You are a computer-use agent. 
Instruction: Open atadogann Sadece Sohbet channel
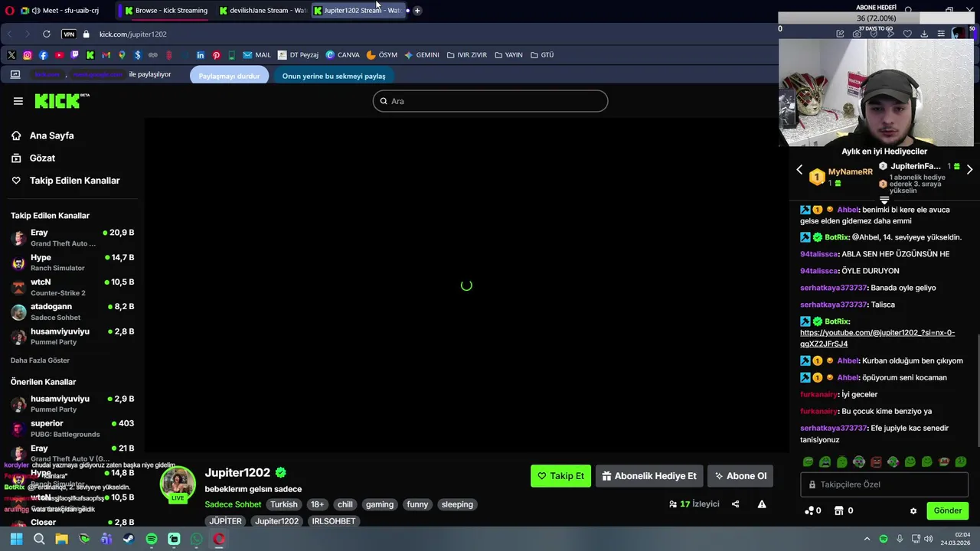tap(73, 311)
